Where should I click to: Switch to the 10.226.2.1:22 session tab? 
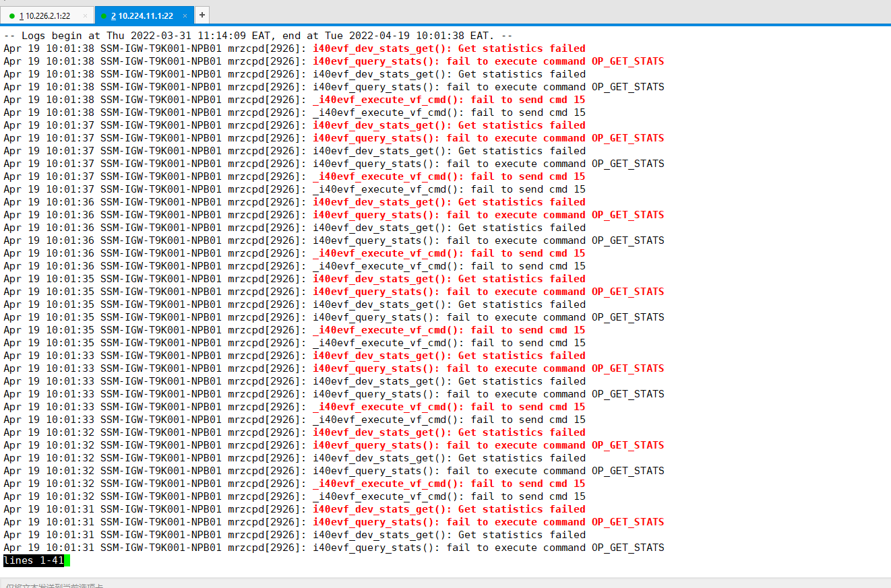[x=47, y=15]
